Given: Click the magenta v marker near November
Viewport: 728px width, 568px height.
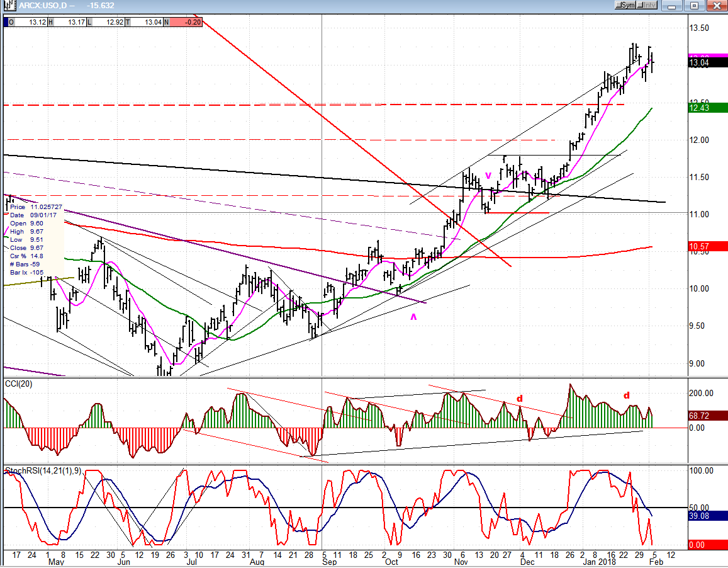Looking at the screenshot, I should point(488,176).
